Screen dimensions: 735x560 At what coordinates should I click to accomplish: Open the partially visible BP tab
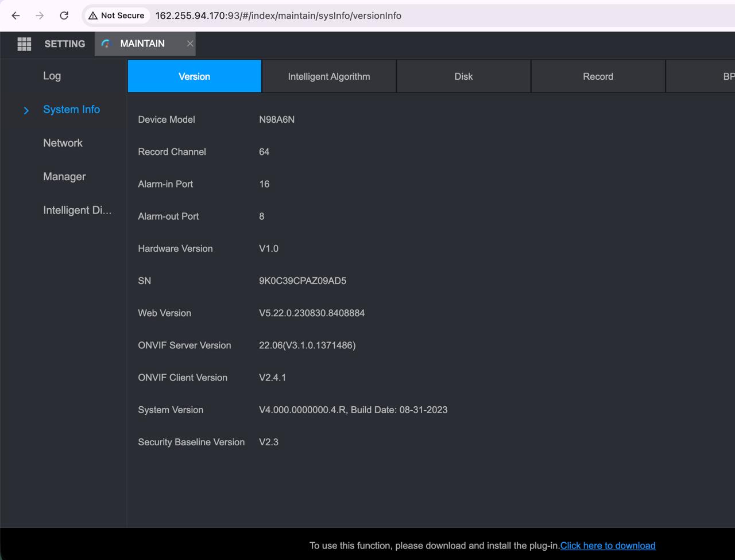click(701, 76)
